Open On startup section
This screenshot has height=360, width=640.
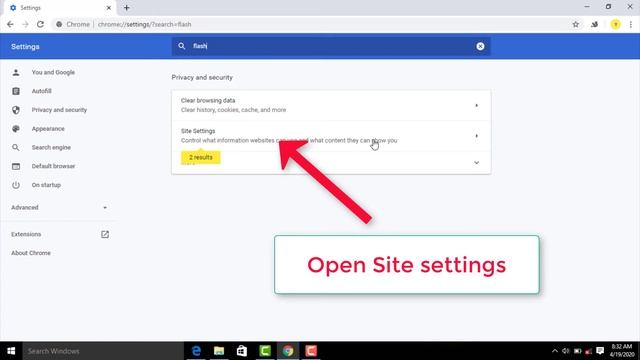tap(46, 185)
